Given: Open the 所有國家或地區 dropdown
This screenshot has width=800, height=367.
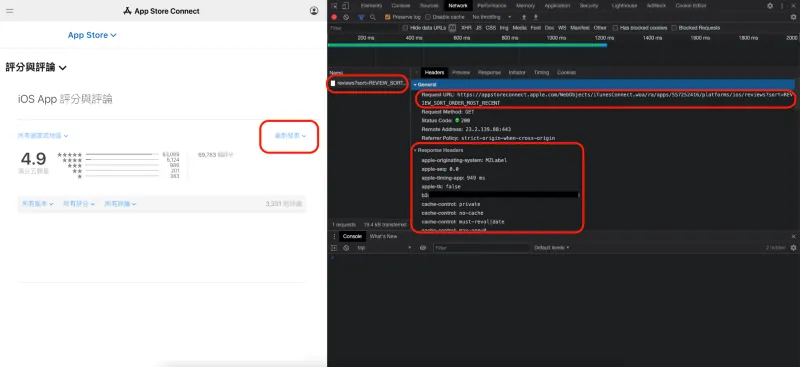Looking at the screenshot, I should pos(43,136).
